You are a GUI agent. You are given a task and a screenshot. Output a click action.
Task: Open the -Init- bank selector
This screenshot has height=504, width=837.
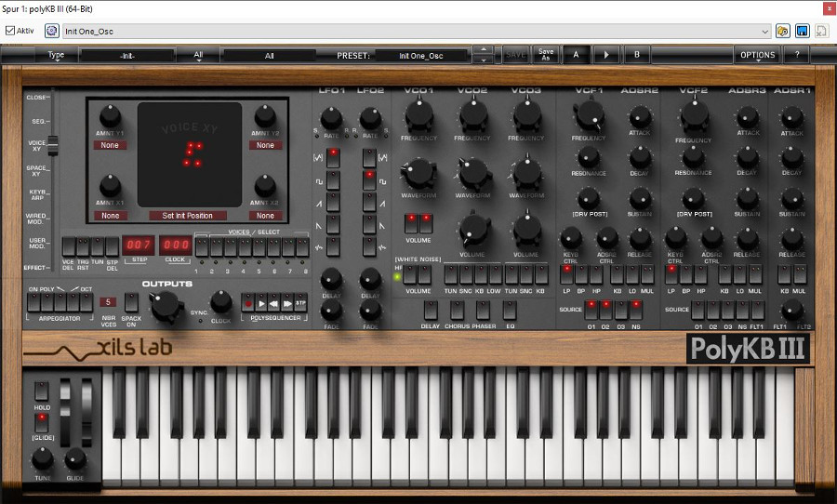pyautogui.click(x=127, y=56)
